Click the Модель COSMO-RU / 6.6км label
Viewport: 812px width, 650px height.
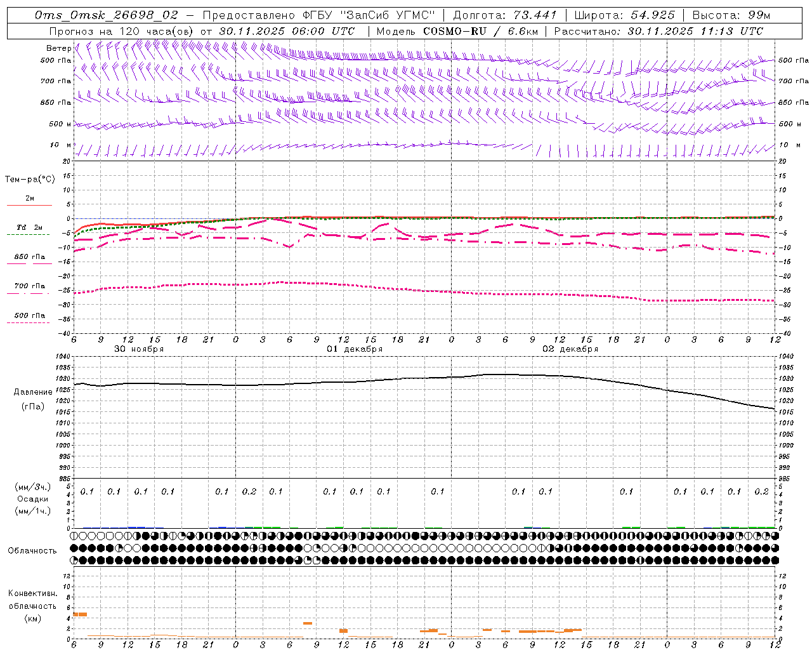click(457, 30)
